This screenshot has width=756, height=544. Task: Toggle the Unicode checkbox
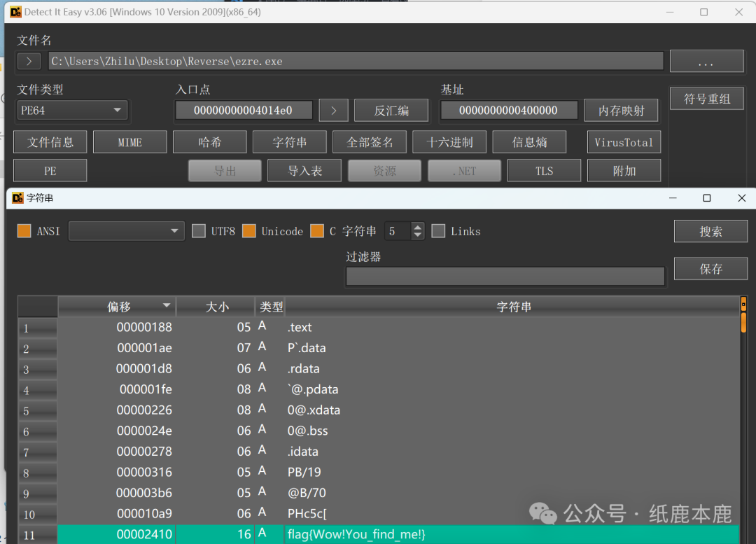point(249,231)
